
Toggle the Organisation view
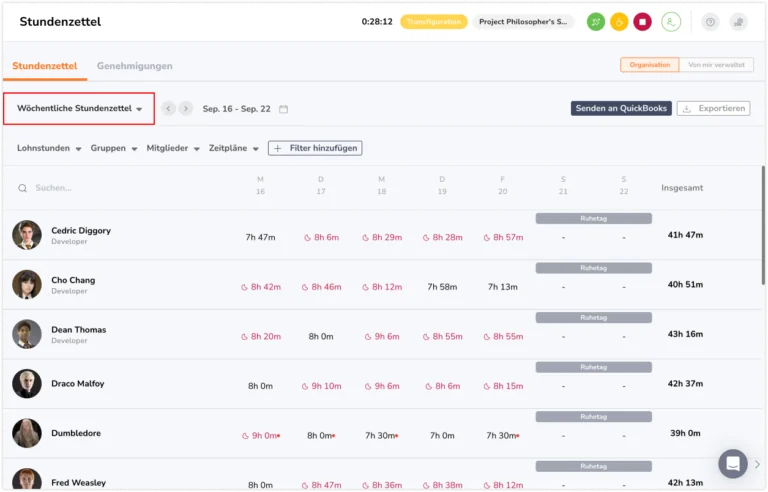coord(649,65)
